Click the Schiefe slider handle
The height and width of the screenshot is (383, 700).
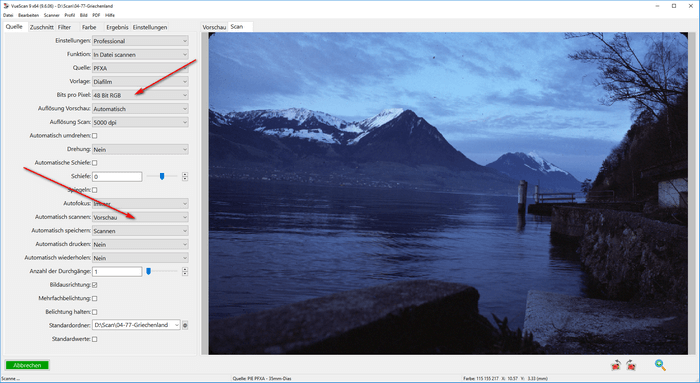(x=162, y=176)
